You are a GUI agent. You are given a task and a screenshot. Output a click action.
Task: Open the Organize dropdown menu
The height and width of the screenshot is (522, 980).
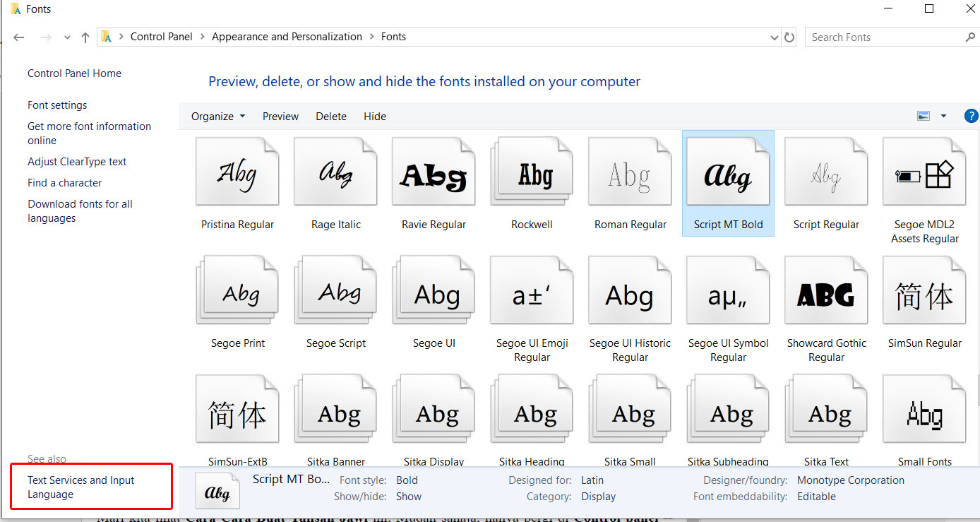(x=218, y=117)
